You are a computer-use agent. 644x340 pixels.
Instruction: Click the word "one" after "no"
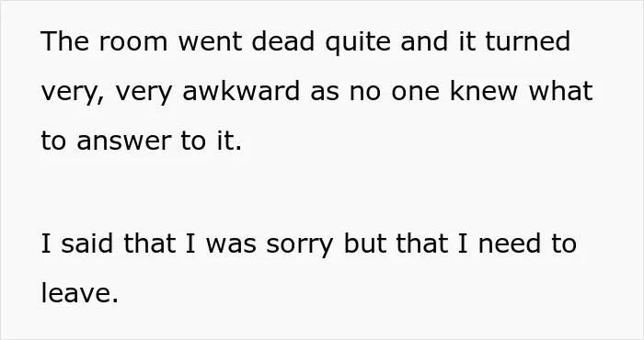coord(415,93)
